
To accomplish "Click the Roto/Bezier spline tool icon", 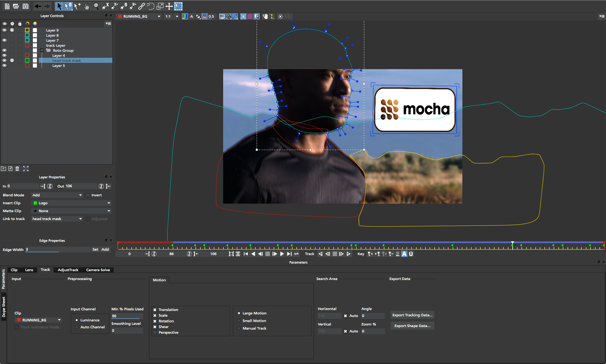I will click(x=122, y=6).
